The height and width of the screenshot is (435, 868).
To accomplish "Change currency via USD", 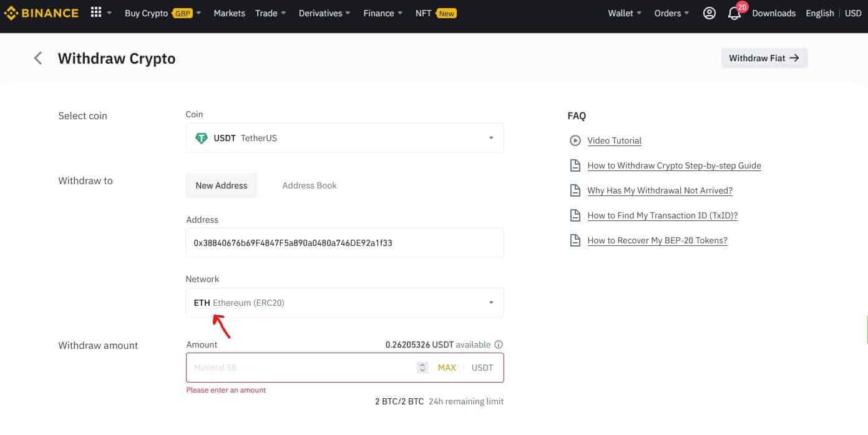I will tap(853, 13).
